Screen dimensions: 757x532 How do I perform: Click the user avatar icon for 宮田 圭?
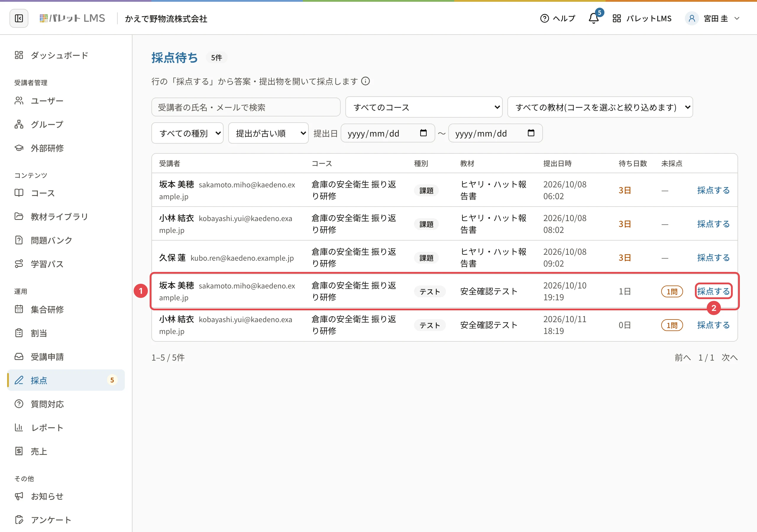pyautogui.click(x=692, y=18)
